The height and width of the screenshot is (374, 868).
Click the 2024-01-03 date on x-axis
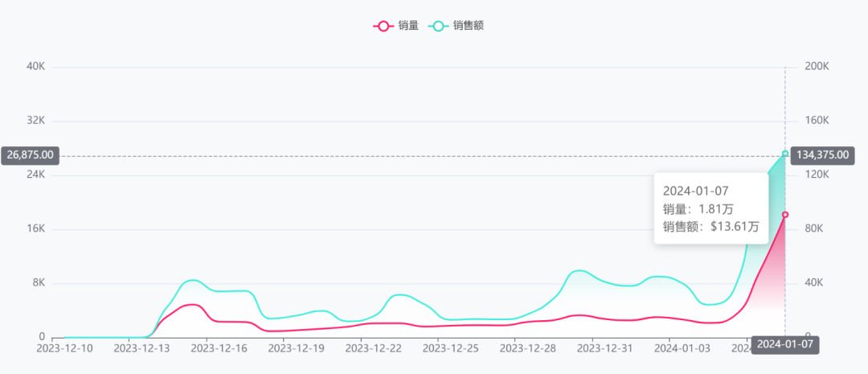[x=682, y=348]
